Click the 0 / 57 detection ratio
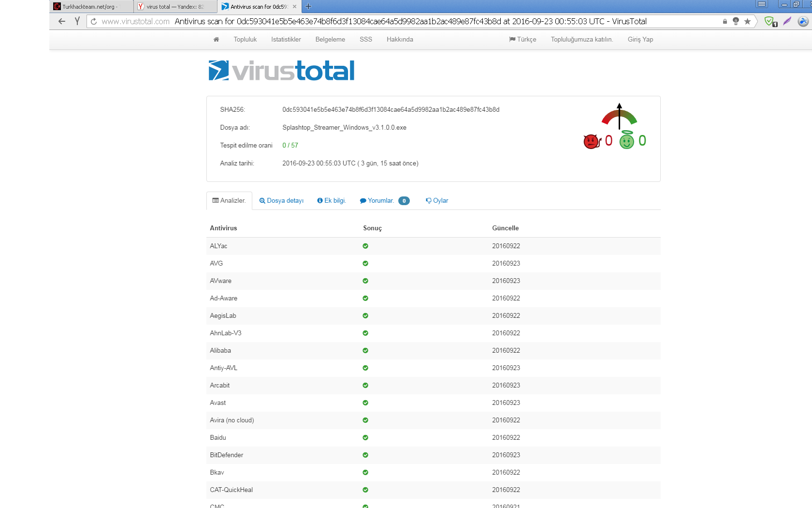The height and width of the screenshot is (508, 812). tap(290, 146)
